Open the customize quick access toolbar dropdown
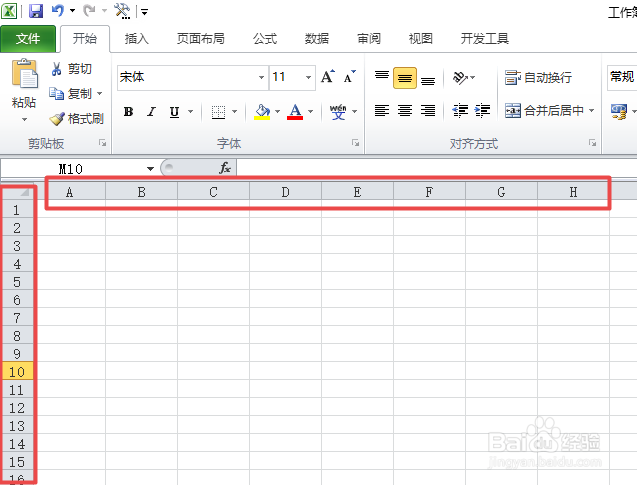The width and height of the screenshot is (637, 485). point(144,12)
